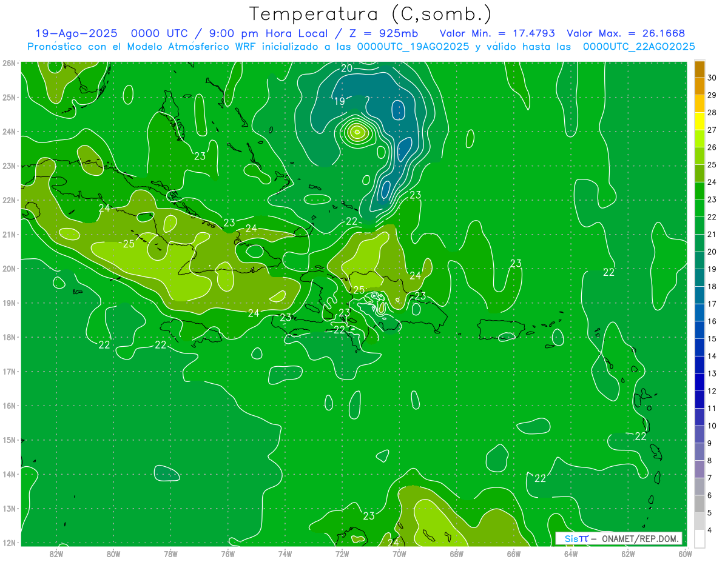The width and height of the screenshot is (728, 562).
Task: Pick the yellow swatch between 27 and 28
Action: pyautogui.click(x=699, y=121)
